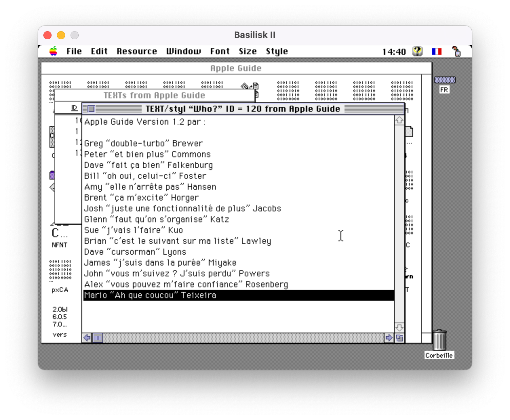Click the line Sue "j'vais l'faire" Kuo
Image resolution: width=510 pixels, height=420 pixels.
(x=134, y=230)
